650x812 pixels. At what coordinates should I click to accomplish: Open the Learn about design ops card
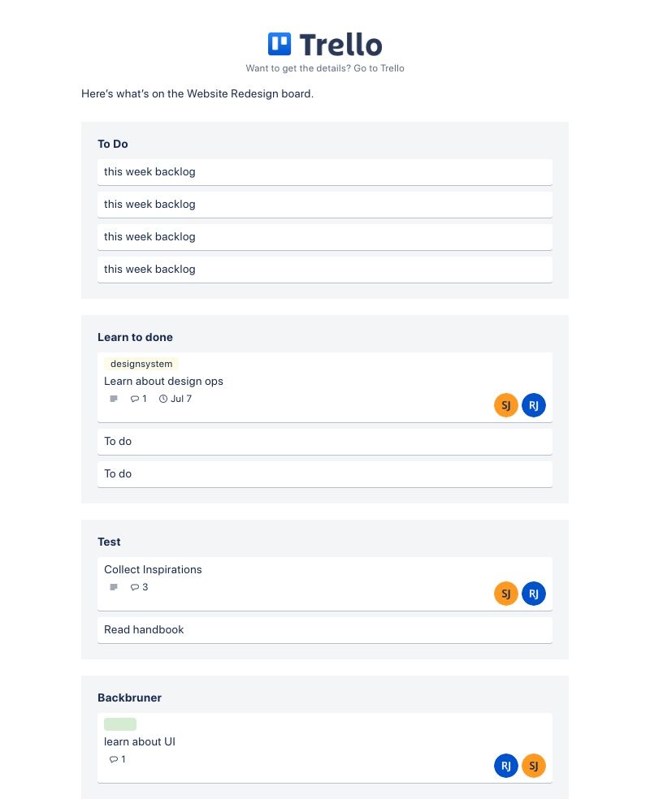[x=163, y=381]
